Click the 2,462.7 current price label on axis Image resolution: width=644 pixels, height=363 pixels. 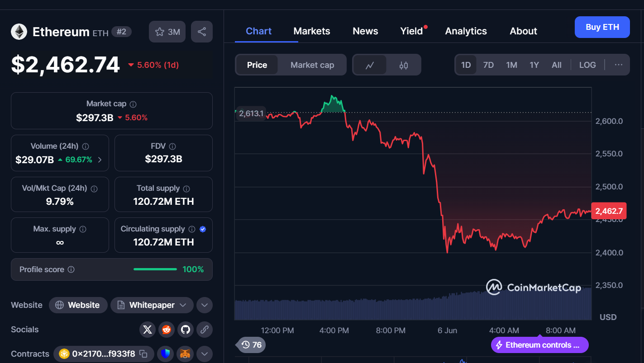pos(609,211)
